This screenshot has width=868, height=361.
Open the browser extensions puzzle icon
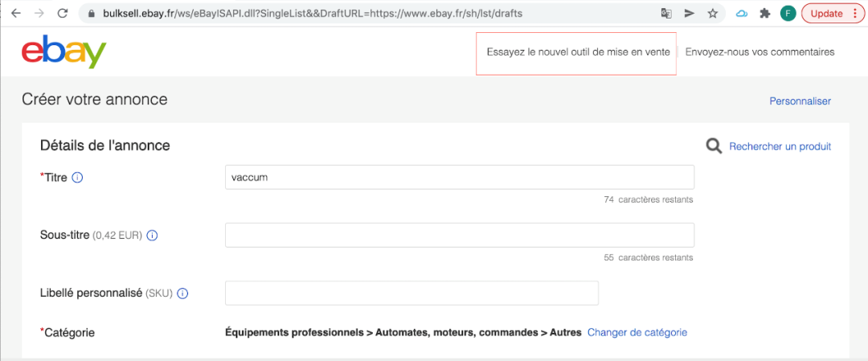765,14
